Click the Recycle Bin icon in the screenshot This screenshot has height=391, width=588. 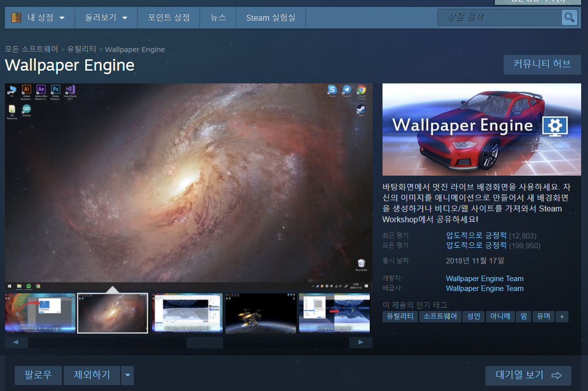(361, 263)
